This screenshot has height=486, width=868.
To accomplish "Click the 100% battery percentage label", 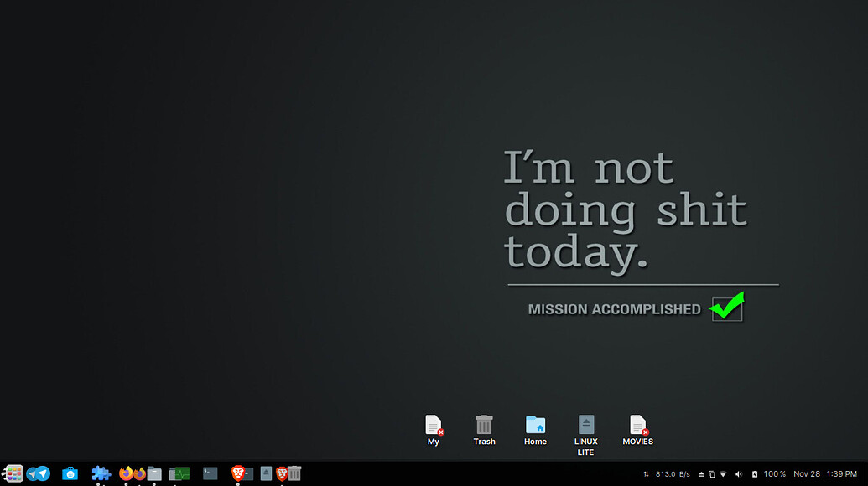I will (x=774, y=473).
